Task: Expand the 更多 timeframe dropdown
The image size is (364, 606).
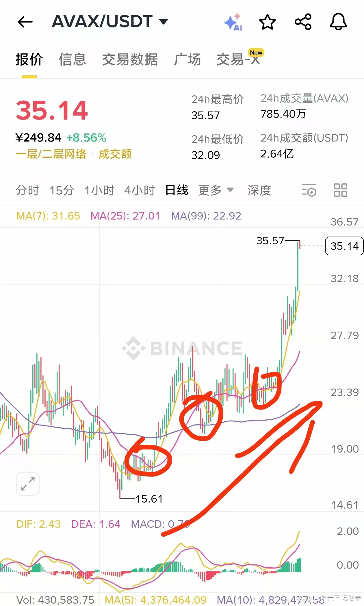Action: tap(216, 190)
